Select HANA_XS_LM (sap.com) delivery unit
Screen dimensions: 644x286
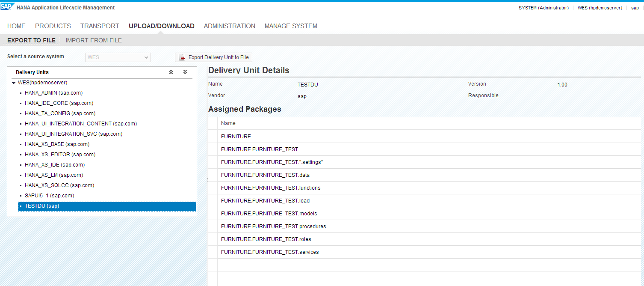point(54,175)
